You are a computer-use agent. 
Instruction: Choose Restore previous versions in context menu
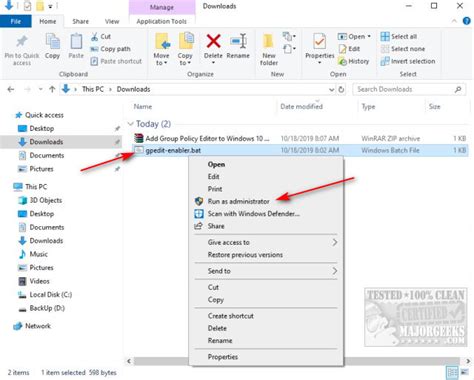coord(245,255)
